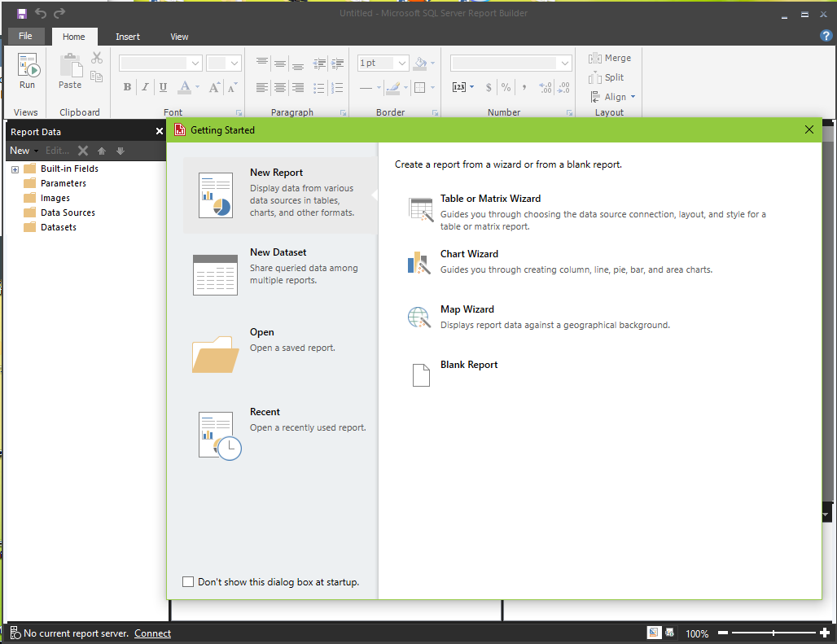The height and width of the screenshot is (644, 837).
Task: Align text right in Paragraph group
Action: (x=298, y=87)
